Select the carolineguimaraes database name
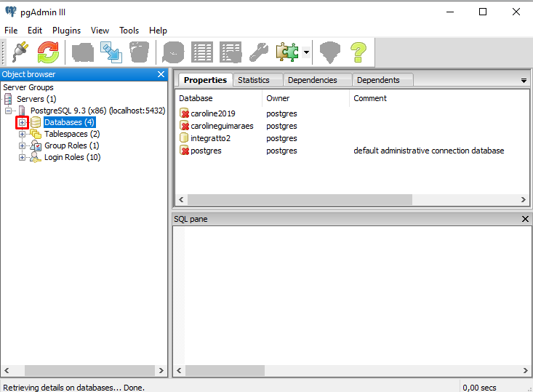The height and width of the screenshot is (392, 533). click(x=222, y=126)
